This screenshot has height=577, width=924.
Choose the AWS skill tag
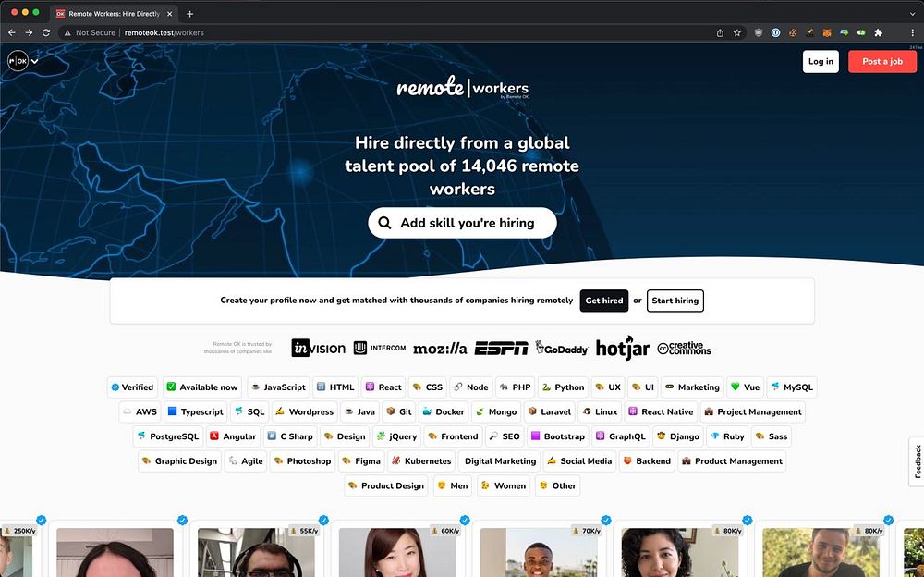tap(140, 411)
